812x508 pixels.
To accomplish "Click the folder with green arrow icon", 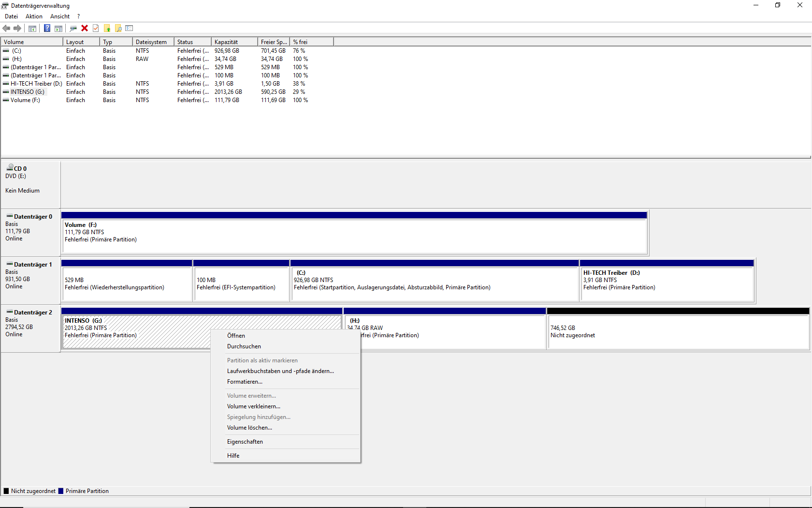I will tap(107, 28).
